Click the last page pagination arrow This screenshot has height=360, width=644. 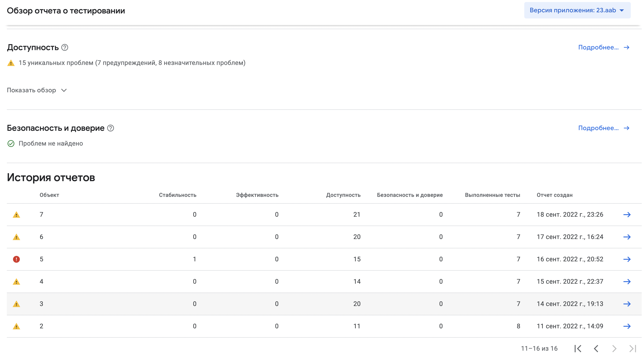[x=633, y=349]
